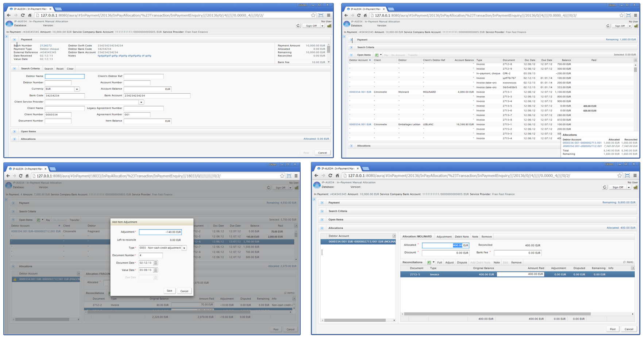
Task: Open the Value Date calendar picker in Add Item Adjustment
Action: tap(155, 270)
